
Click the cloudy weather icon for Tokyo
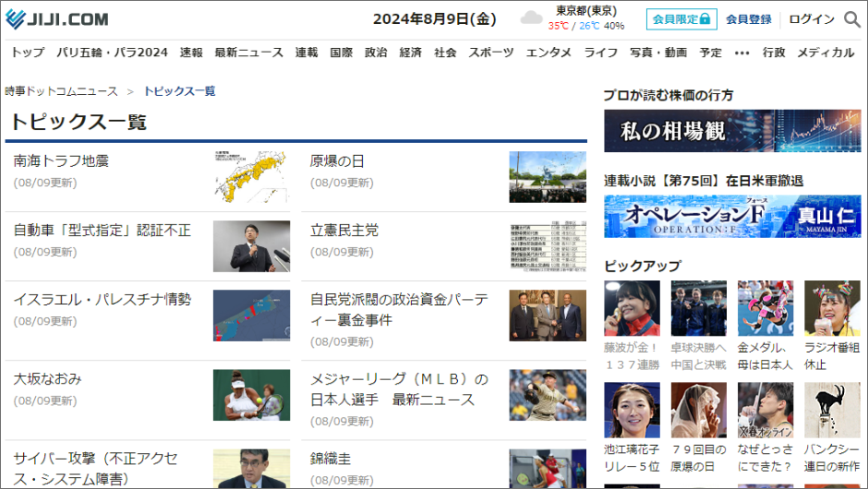point(531,18)
